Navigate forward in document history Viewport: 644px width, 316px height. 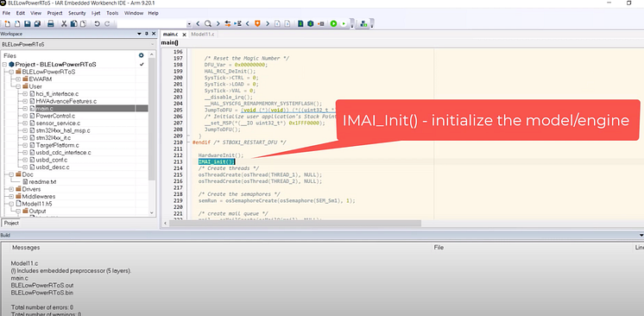pos(287,24)
